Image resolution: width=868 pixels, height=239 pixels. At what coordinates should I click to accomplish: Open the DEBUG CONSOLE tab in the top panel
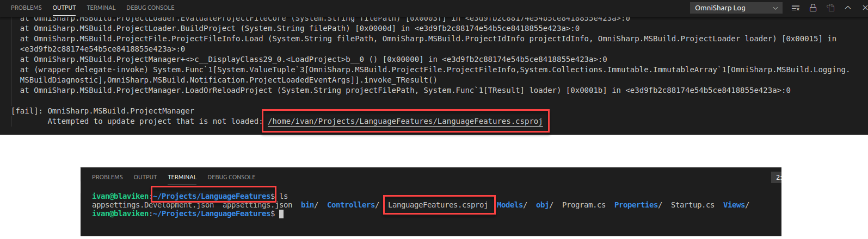[150, 8]
